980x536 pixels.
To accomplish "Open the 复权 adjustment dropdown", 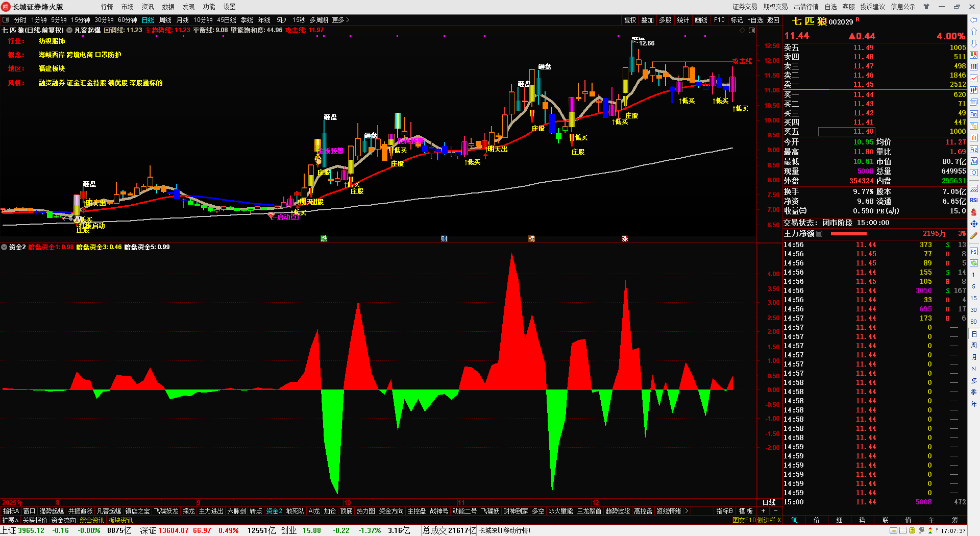I will point(630,20).
